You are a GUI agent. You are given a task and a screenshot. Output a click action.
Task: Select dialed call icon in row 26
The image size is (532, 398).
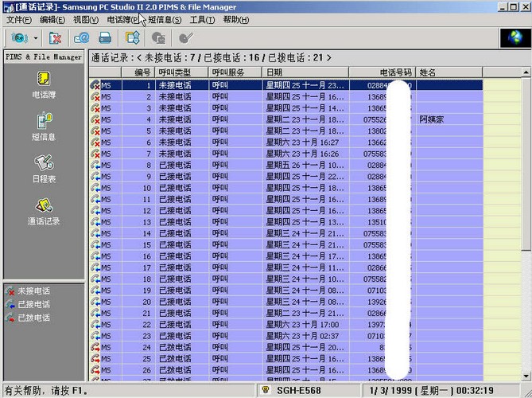point(95,370)
